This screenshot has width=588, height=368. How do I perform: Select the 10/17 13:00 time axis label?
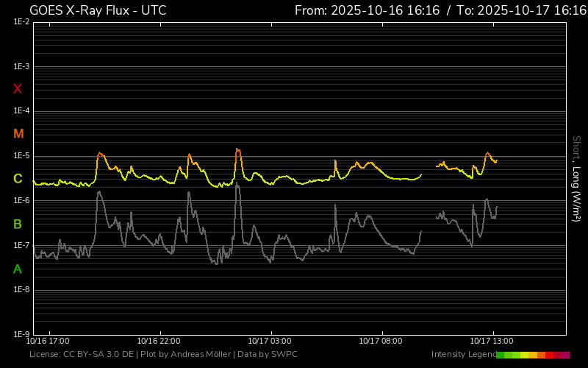pos(492,342)
